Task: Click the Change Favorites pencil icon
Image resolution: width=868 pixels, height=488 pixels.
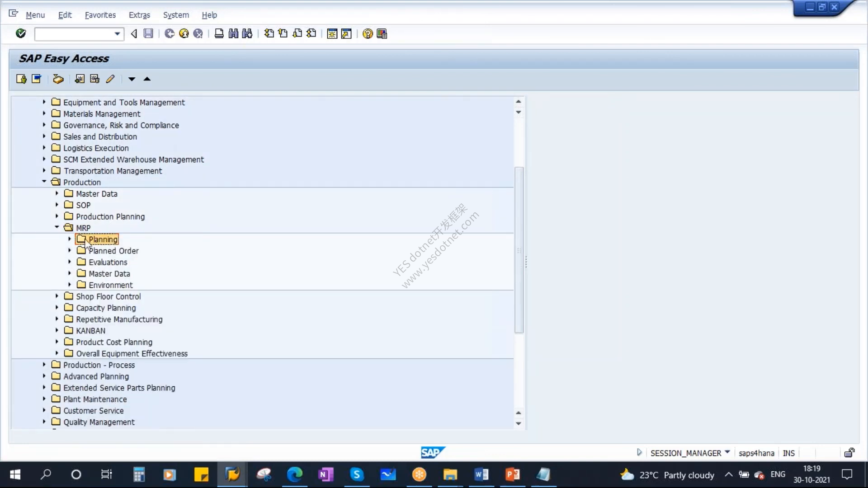Action: click(110, 79)
